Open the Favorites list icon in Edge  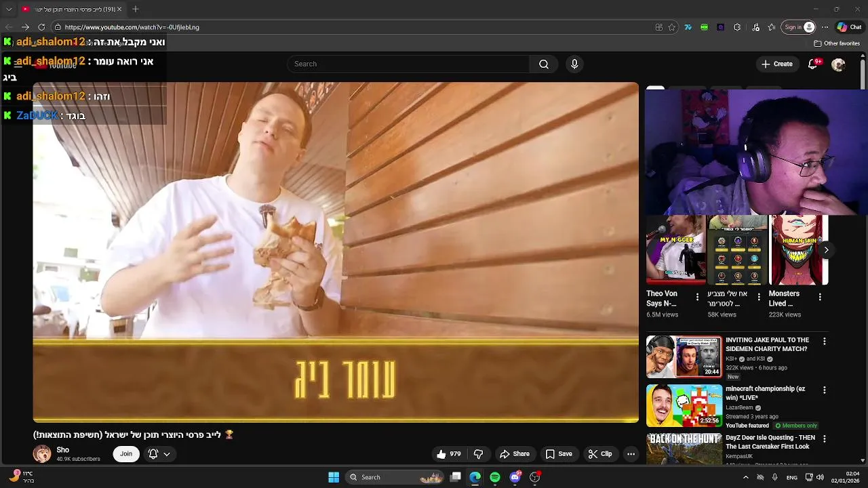point(772,27)
